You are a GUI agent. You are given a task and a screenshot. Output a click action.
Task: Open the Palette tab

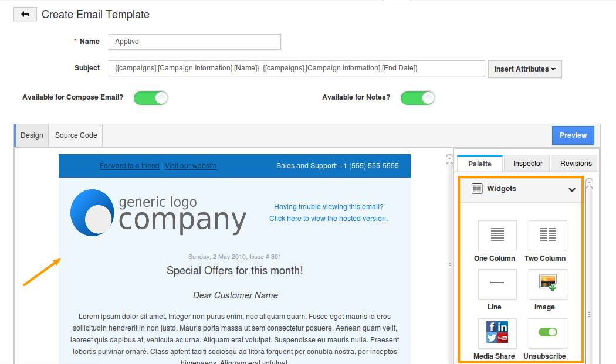pos(480,164)
